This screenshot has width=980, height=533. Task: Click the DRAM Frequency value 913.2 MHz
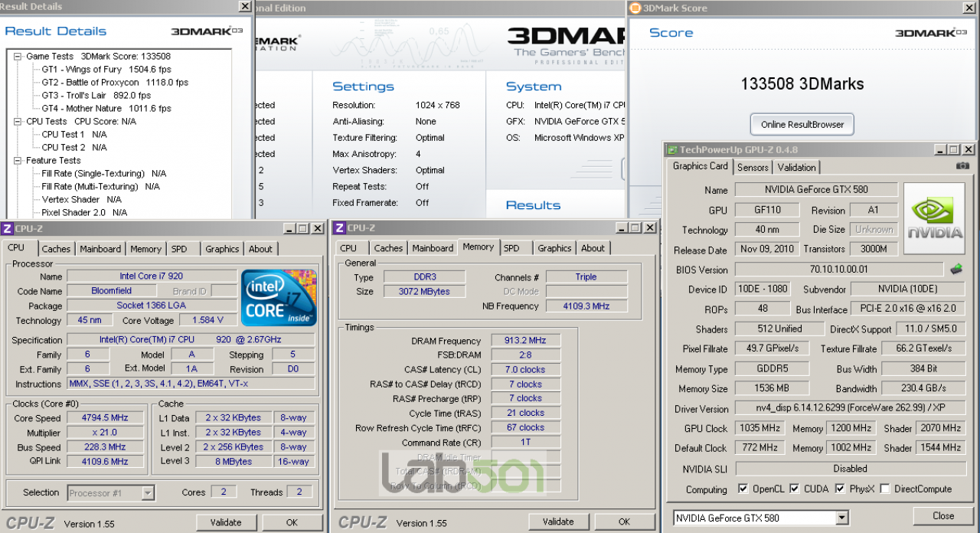pos(526,341)
